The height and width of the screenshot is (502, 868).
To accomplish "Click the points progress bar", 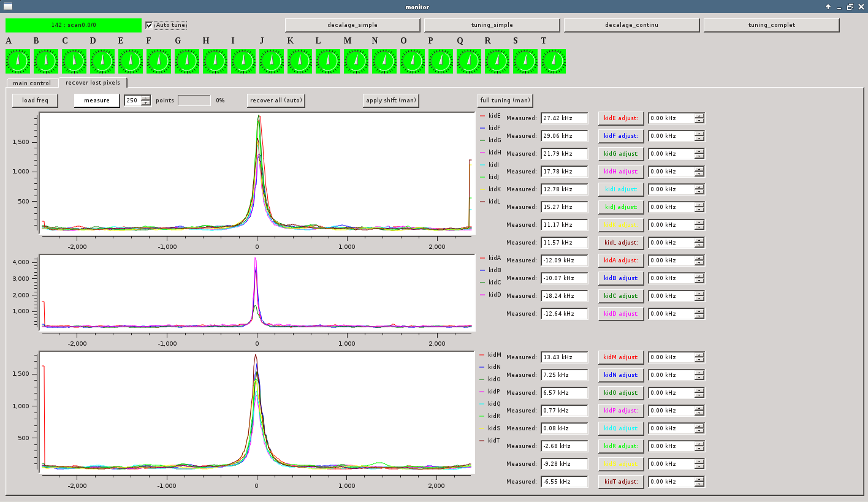I will pos(194,100).
